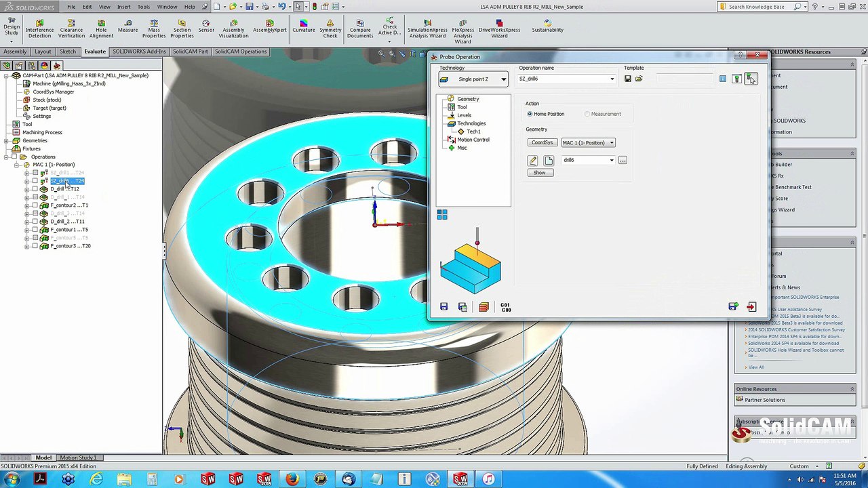Toggle the checkbox for F_contour3 ...T20
Screen dimensions: 868x488
35,246
